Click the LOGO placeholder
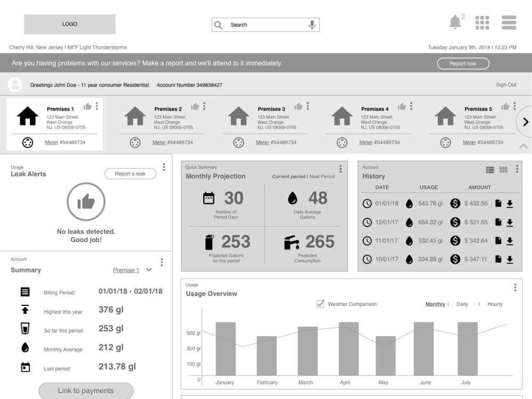532x399 pixels. coord(70,24)
